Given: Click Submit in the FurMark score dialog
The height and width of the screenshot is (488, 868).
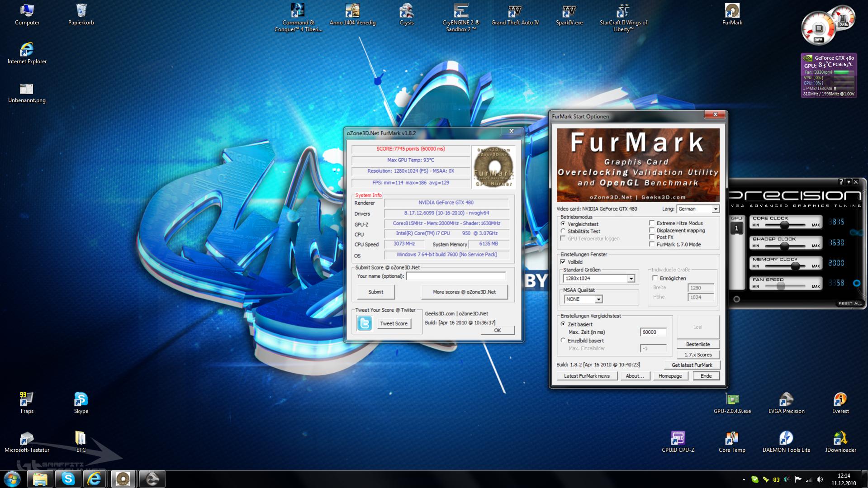Looking at the screenshot, I should (375, 292).
